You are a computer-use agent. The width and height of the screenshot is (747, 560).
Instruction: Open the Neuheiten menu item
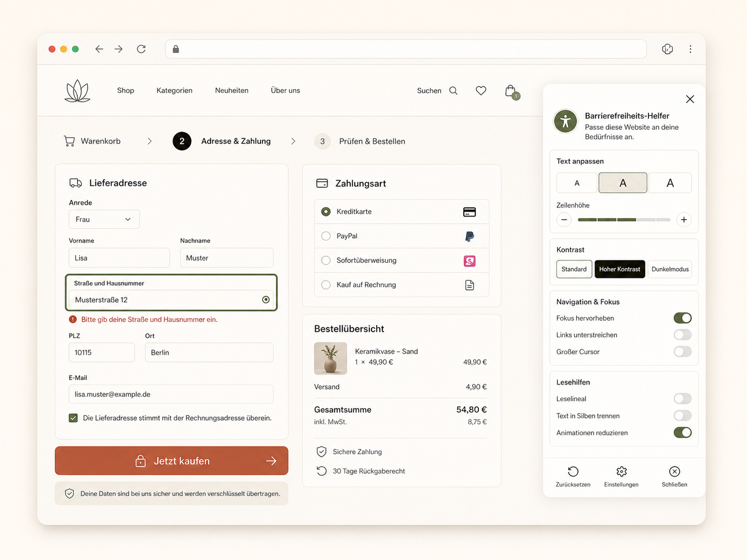(232, 91)
